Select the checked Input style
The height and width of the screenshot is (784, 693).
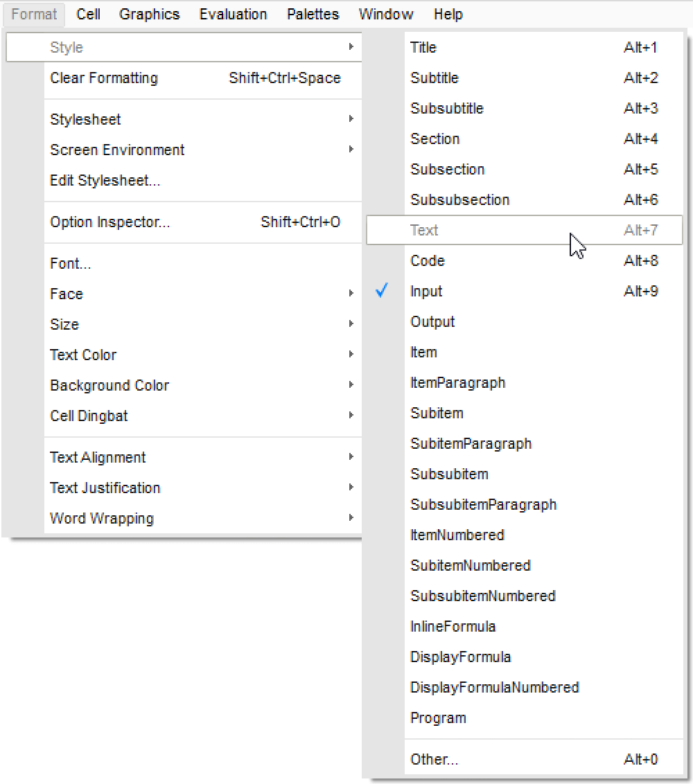click(426, 292)
